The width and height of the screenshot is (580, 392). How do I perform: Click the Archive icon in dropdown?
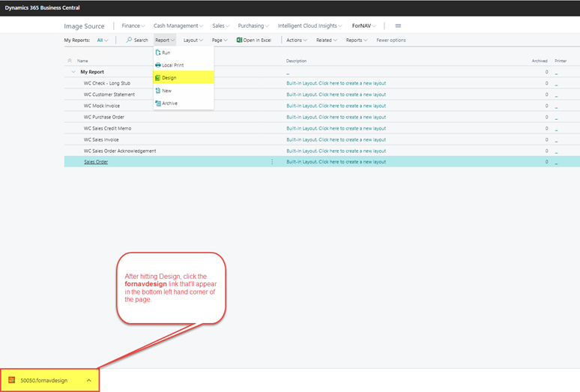(x=158, y=103)
